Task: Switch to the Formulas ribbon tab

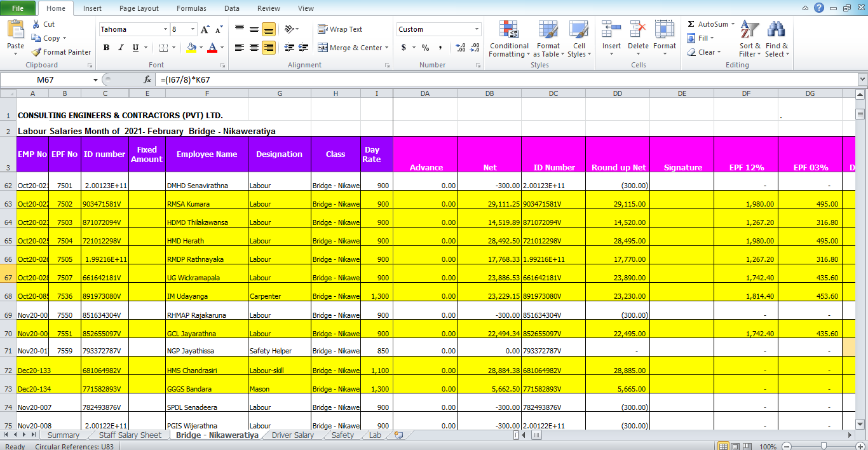Action: coord(191,8)
